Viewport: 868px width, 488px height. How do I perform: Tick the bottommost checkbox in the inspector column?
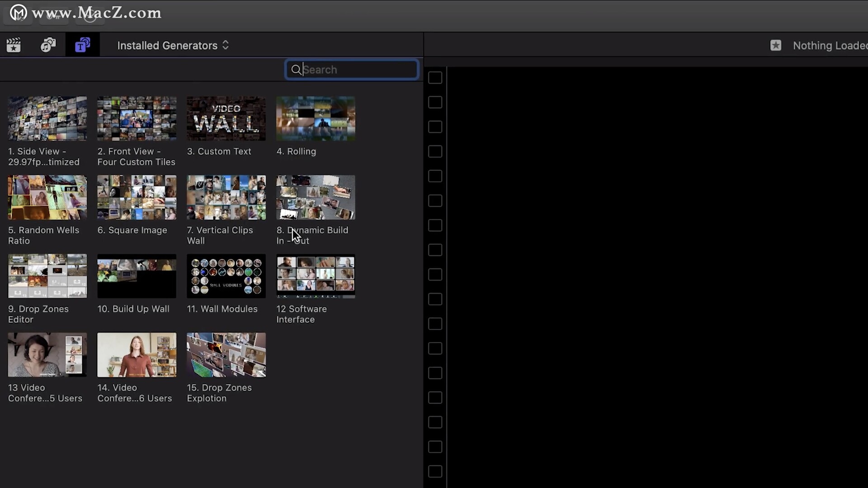click(435, 471)
